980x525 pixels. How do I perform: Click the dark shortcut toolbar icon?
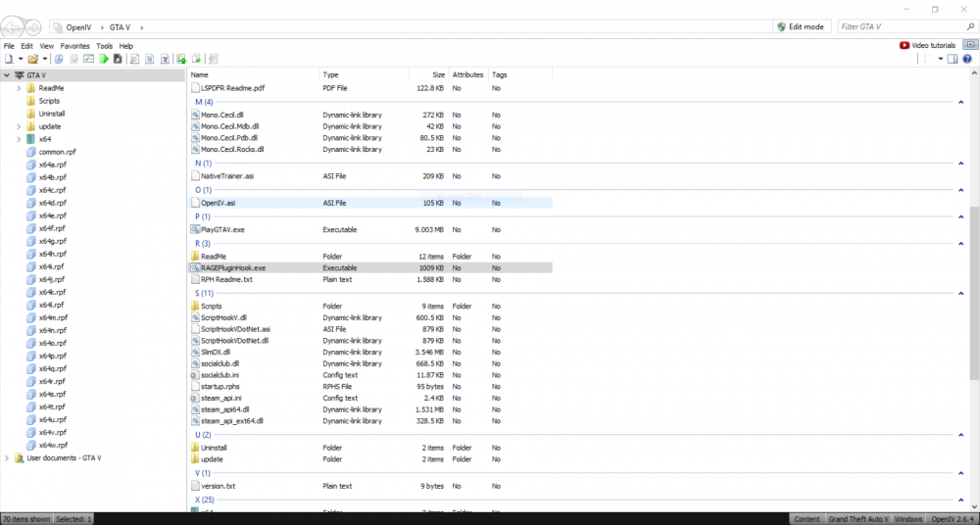118,59
